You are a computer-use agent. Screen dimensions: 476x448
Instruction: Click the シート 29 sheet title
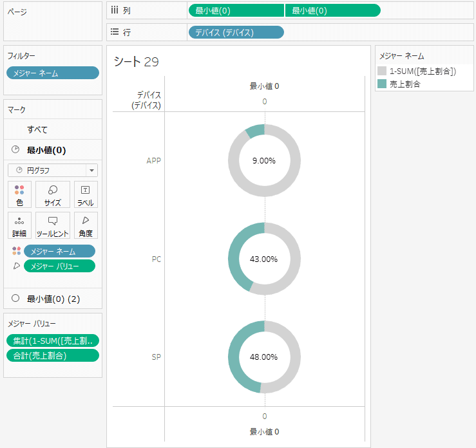tap(136, 62)
